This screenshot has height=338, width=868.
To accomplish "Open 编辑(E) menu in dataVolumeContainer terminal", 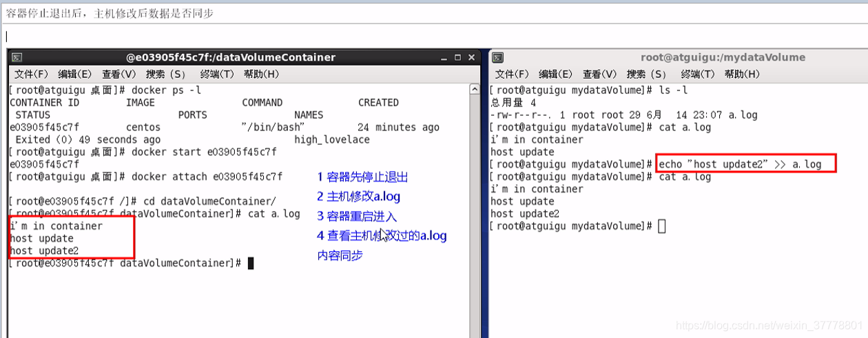I will tap(75, 74).
